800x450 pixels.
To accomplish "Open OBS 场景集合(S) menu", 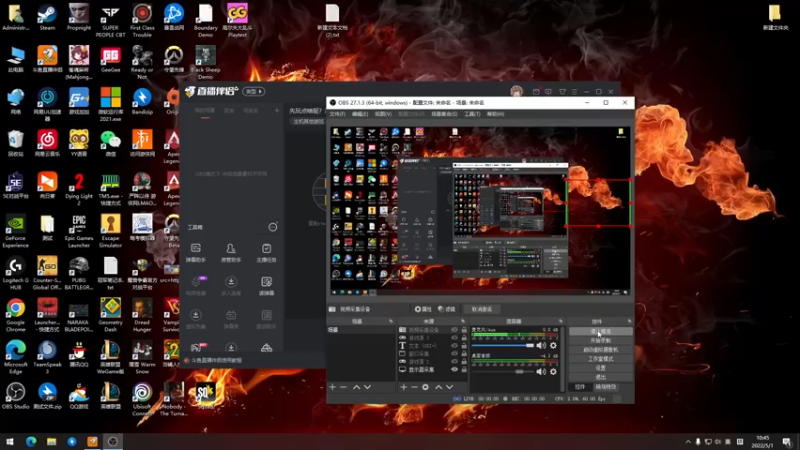I will click(x=444, y=114).
